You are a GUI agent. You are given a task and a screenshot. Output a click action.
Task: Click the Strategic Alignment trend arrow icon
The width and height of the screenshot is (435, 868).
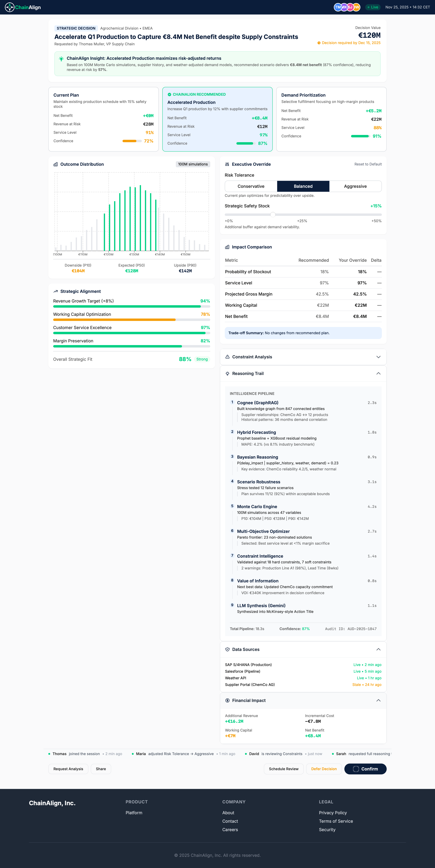[55, 291]
